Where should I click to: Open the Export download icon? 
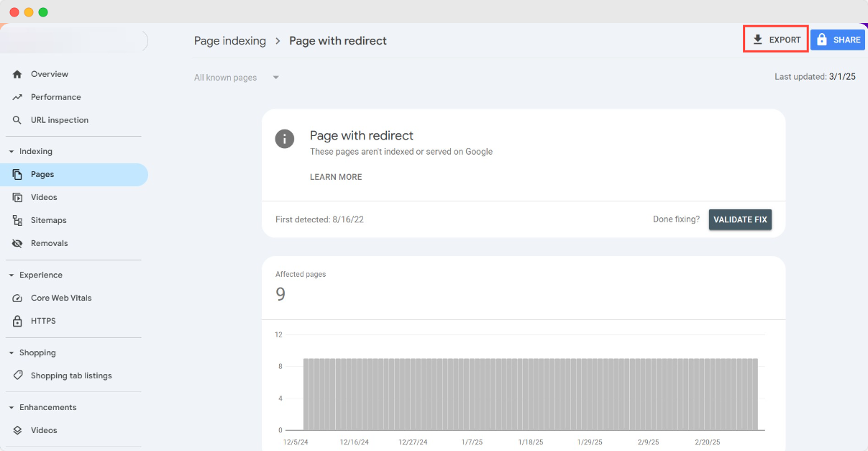click(758, 40)
